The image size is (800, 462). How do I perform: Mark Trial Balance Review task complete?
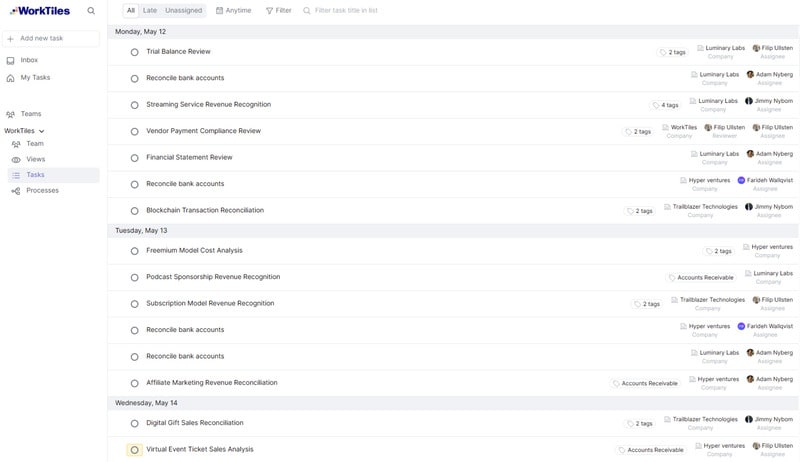coord(134,52)
